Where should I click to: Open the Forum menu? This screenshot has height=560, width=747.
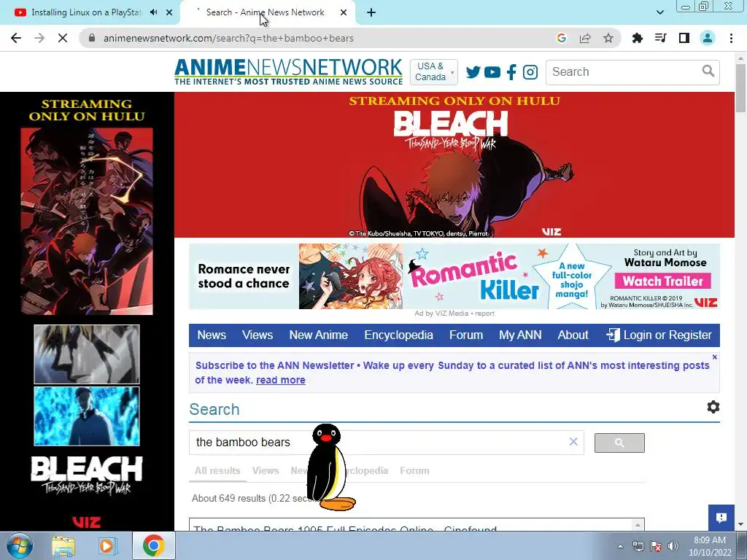[x=466, y=335]
